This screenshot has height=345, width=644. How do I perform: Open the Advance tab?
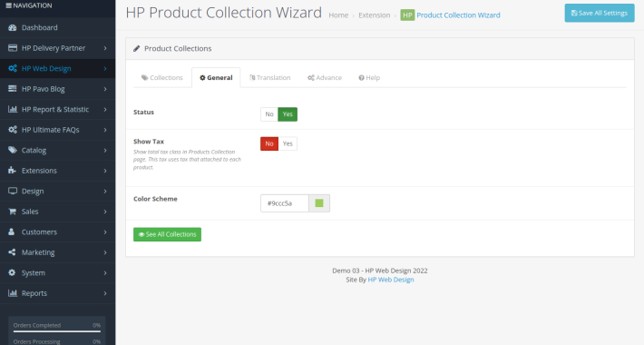click(325, 78)
